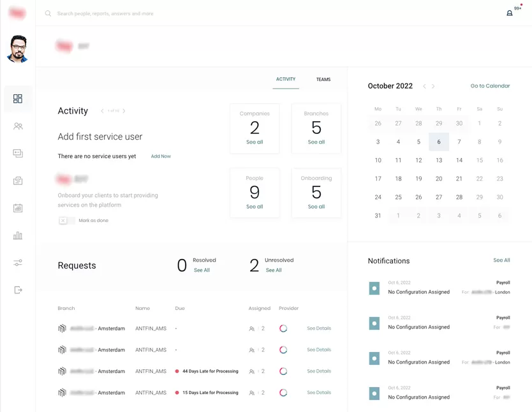Open the bar chart reports icon

tap(18, 235)
